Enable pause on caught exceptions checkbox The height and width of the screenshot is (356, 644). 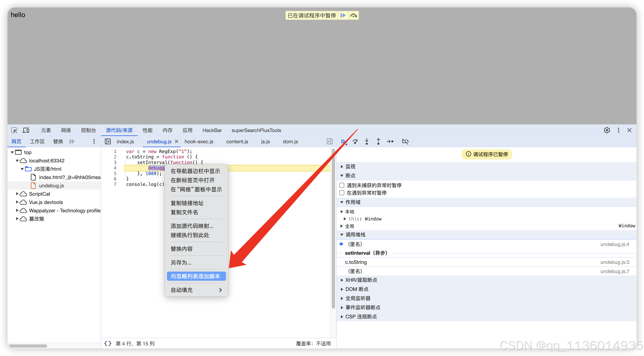coord(342,193)
